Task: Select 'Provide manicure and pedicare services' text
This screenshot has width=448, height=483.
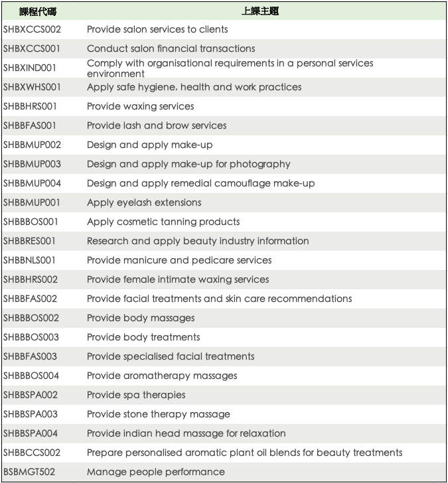Action: tap(179, 260)
